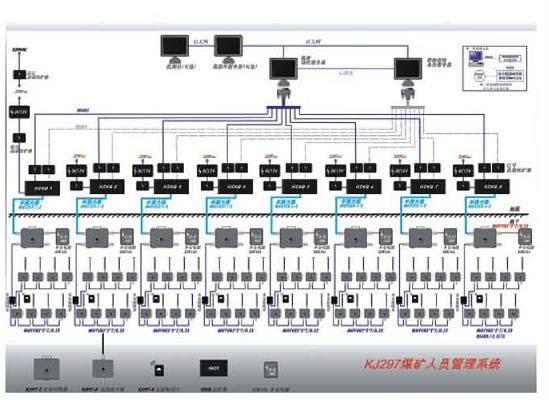Click the KJ297-Z substation icon in the legend
549x400 pixels.
click(47, 368)
